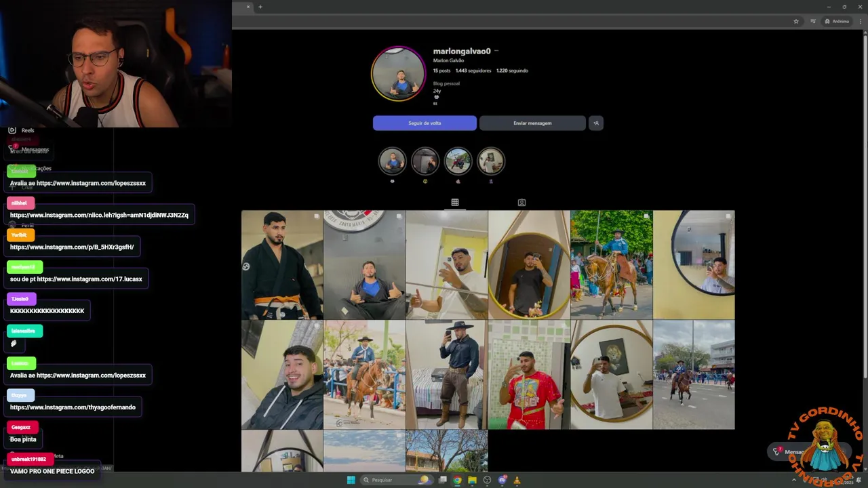Open the 1.443 seguidores list
This screenshot has width=868, height=488.
point(473,70)
